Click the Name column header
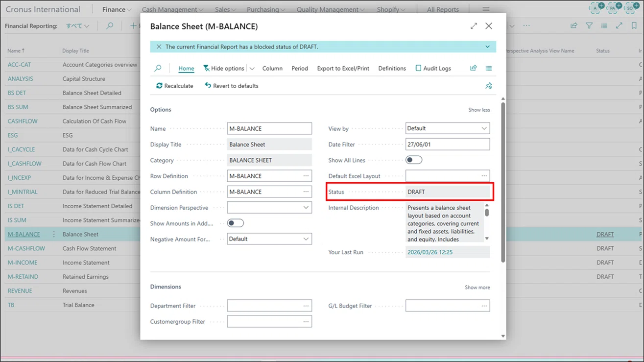Screen dimensions: 644x362 (16, 51)
